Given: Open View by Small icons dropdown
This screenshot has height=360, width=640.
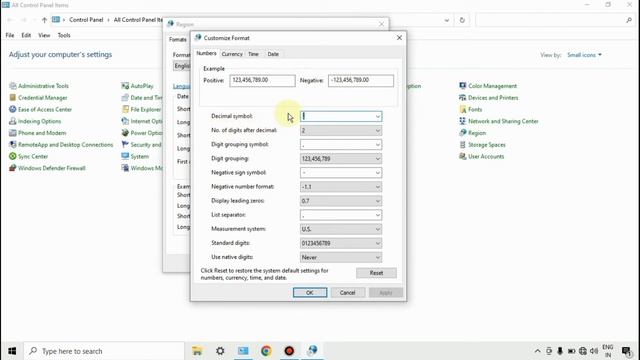Looking at the screenshot, I should coord(584,55).
